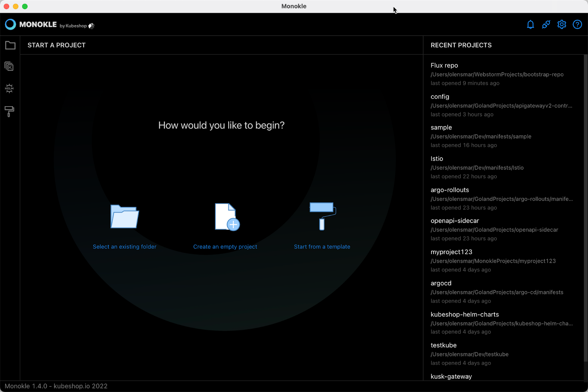The width and height of the screenshot is (588, 392).
Task: Open the File Explorer sidebar icon
Action: (10, 45)
